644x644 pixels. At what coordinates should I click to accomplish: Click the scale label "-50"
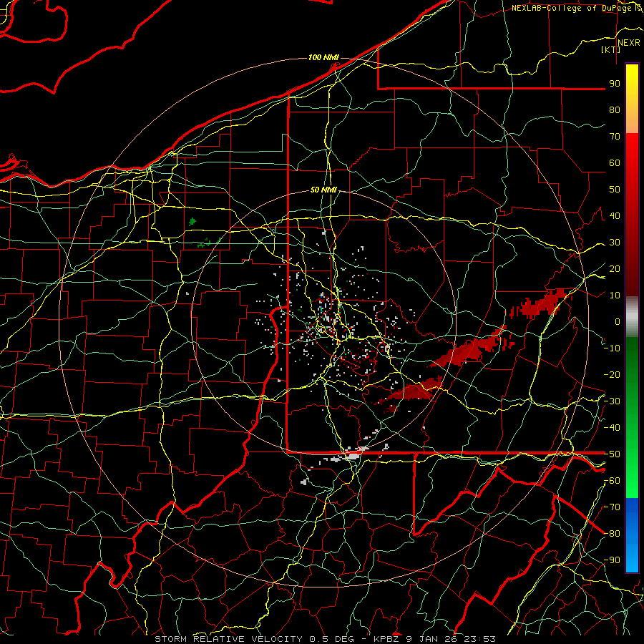tap(612, 454)
